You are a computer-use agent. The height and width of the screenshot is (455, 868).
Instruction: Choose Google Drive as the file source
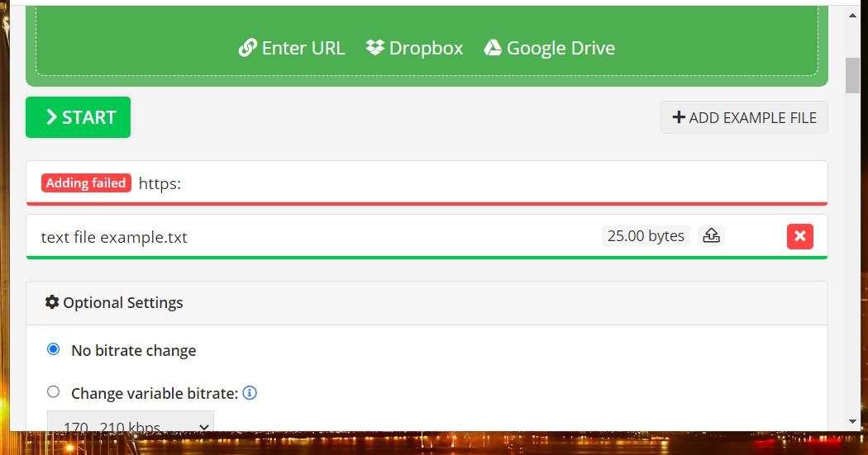tap(549, 48)
